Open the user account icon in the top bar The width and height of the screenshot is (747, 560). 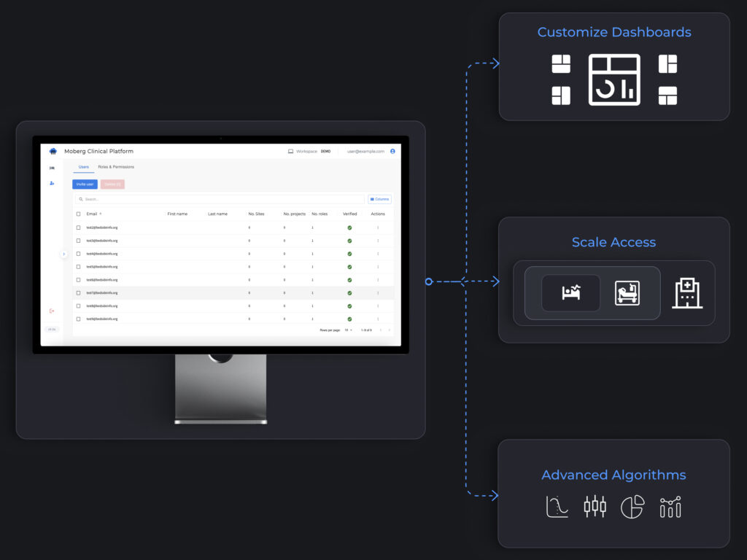point(392,151)
